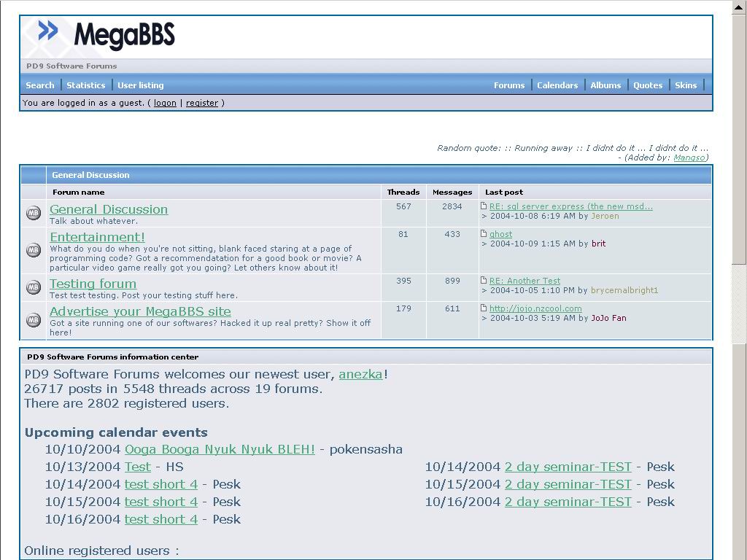Open the 10/15/2004 test short 4 event
This screenshot has width=747, height=560.
(x=161, y=502)
